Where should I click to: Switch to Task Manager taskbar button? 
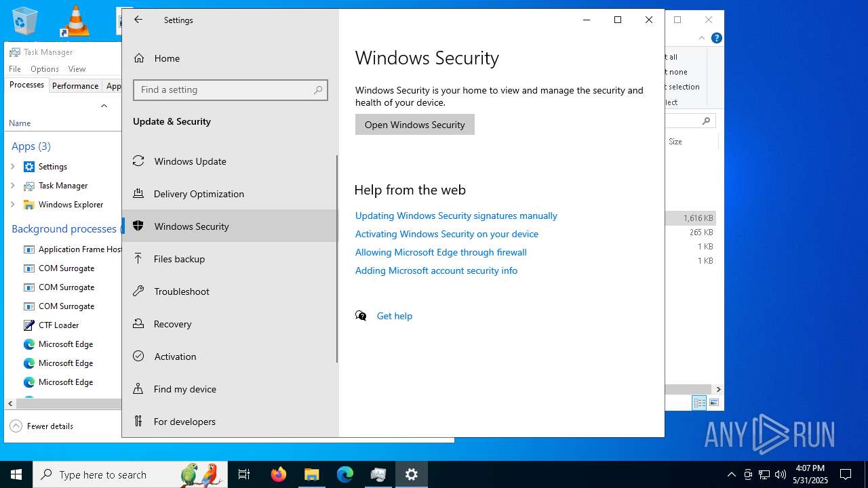(378, 474)
